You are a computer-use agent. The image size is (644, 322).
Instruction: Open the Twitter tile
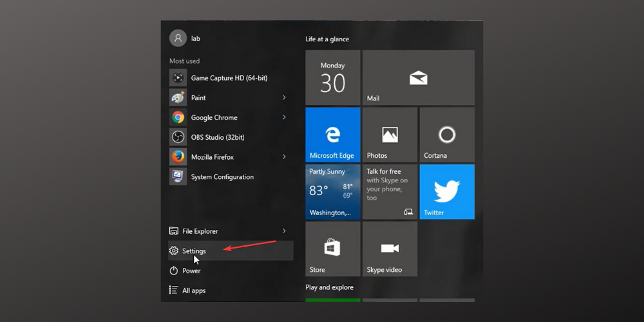point(447,192)
